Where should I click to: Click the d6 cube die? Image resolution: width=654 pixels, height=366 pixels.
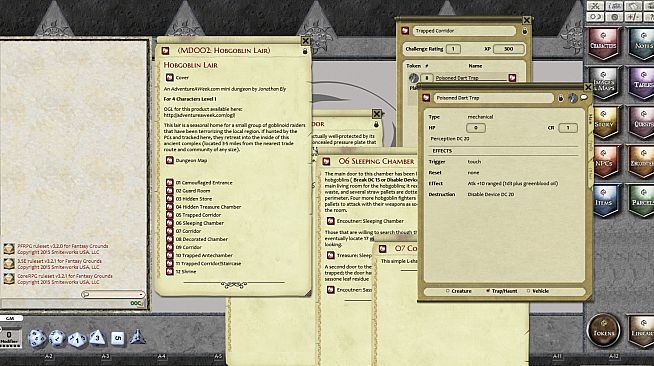[x=118, y=338]
